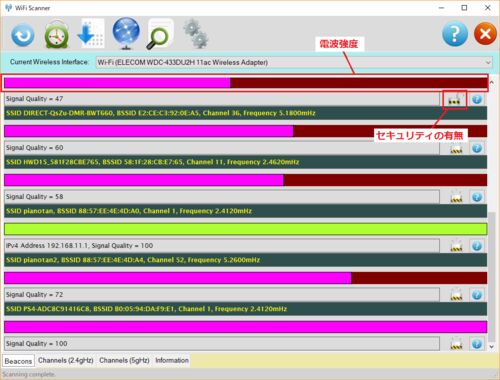500x380 pixels.
Task: Click the info icon in Signal Quality 60 row
Action: tap(477, 148)
